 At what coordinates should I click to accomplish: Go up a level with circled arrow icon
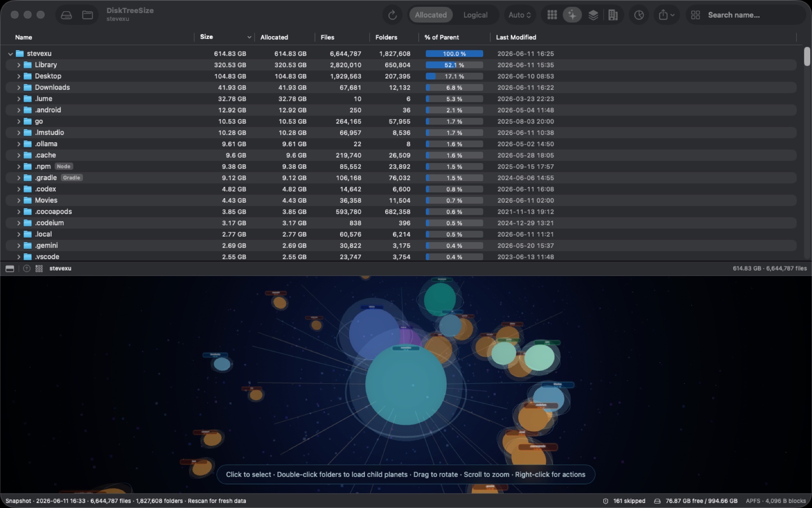pyautogui.click(x=27, y=269)
